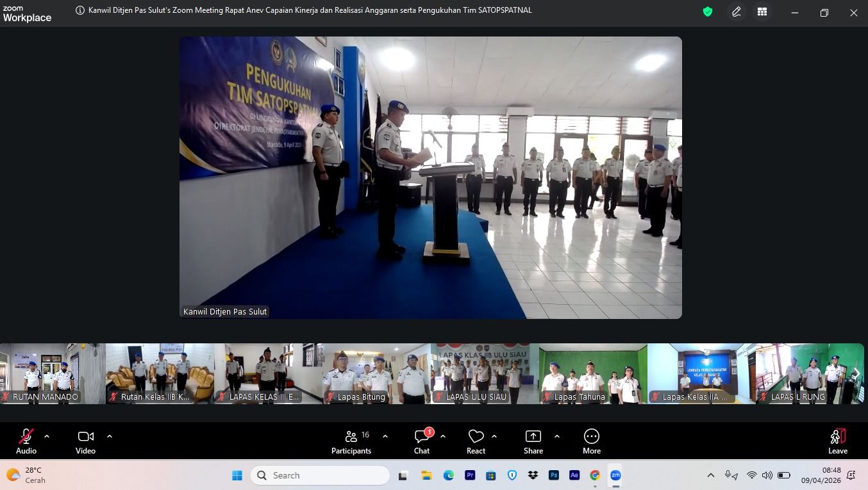Click the Windows taskbar Search box
Screen dimensions: 868x490
tap(320, 475)
